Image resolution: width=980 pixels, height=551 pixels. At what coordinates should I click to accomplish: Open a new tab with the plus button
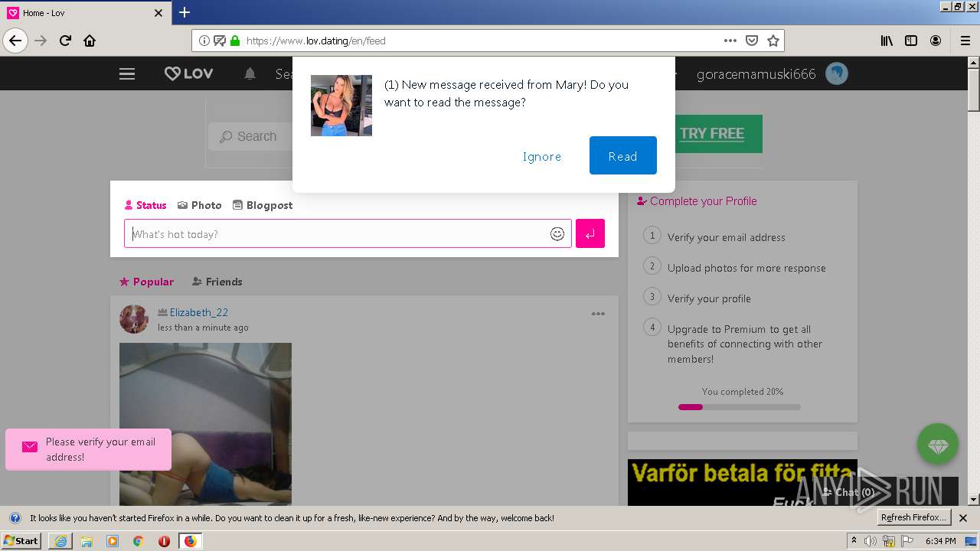pyautogui.click(x=185, y=12)
